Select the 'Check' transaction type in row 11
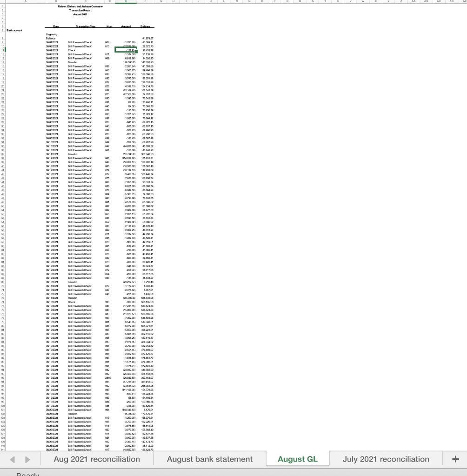The width and height of the screenshot is (467, 476). coord(72,50)
